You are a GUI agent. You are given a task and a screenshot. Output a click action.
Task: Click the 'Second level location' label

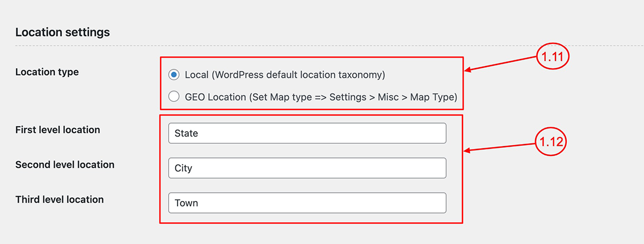pos(65,164)
